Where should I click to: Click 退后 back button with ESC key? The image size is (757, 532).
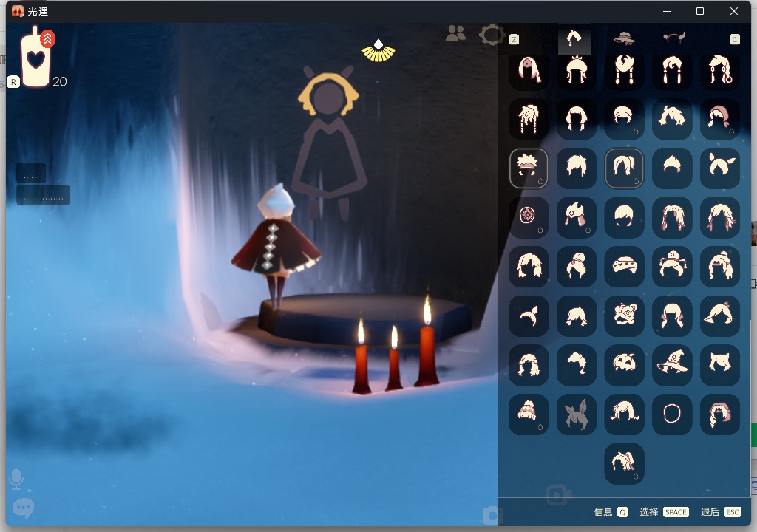(720, 512)
